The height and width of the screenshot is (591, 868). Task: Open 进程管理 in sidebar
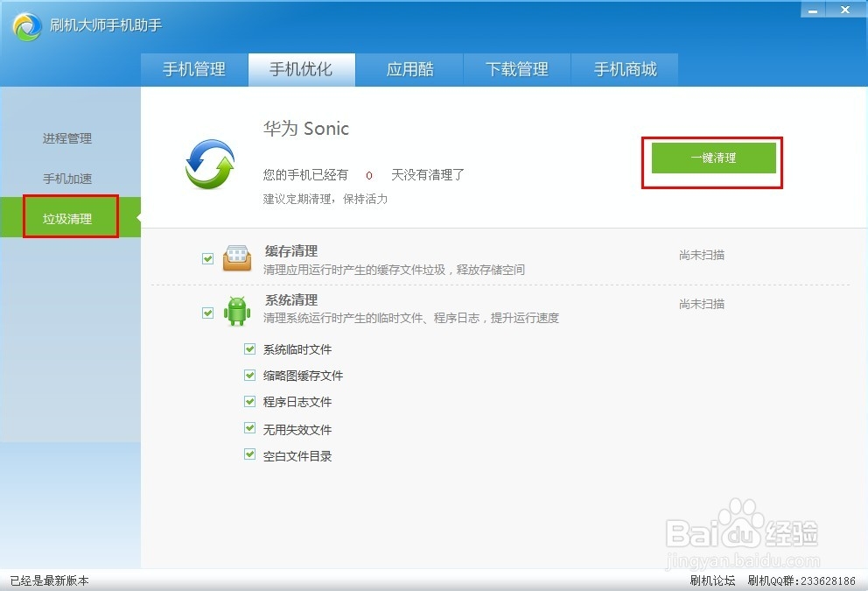67,138
